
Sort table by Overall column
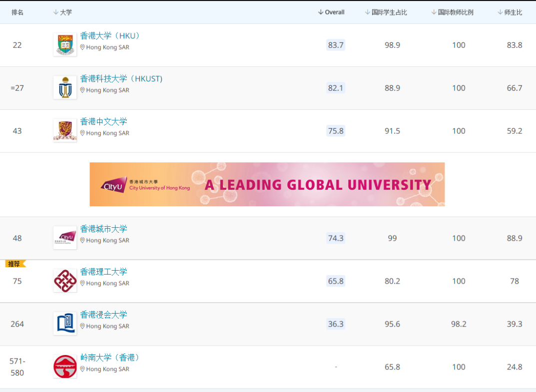[331, 12]
